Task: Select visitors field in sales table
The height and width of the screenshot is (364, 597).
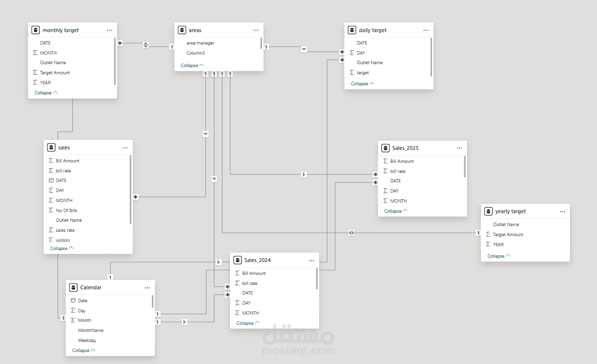Action: point(63,240)
